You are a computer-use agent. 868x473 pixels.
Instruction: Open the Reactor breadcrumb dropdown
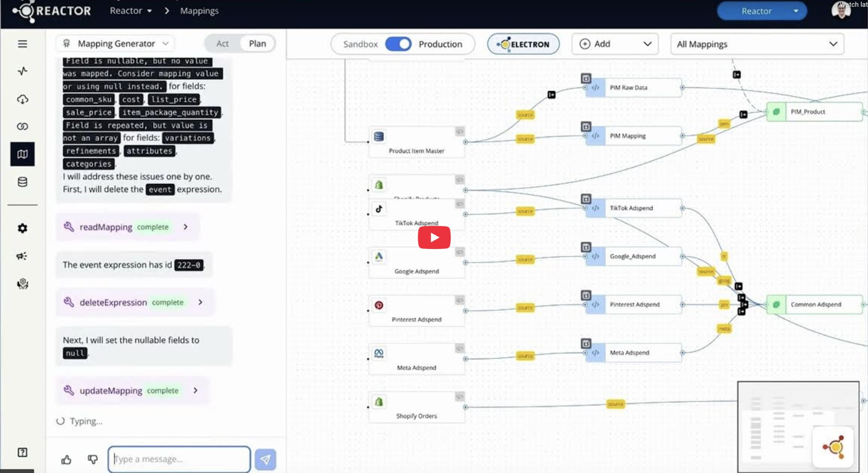[x=131, y=11]
